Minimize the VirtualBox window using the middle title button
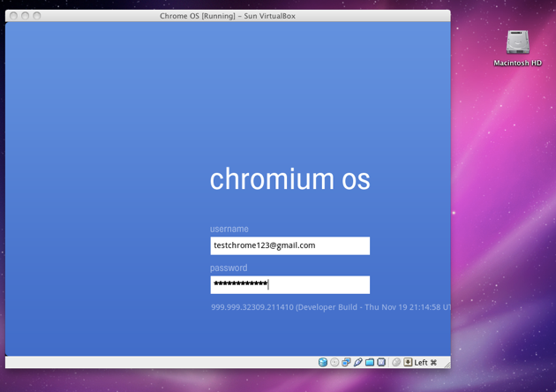 click(26, 16)
